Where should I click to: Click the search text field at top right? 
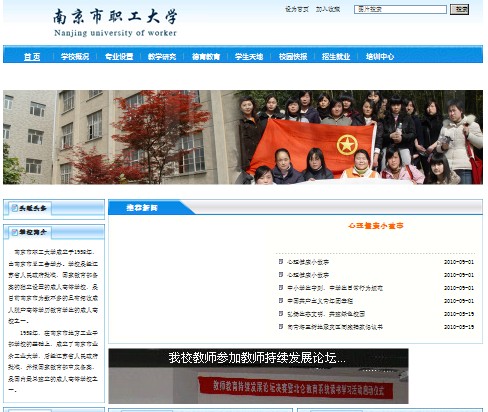pos(400,9)
